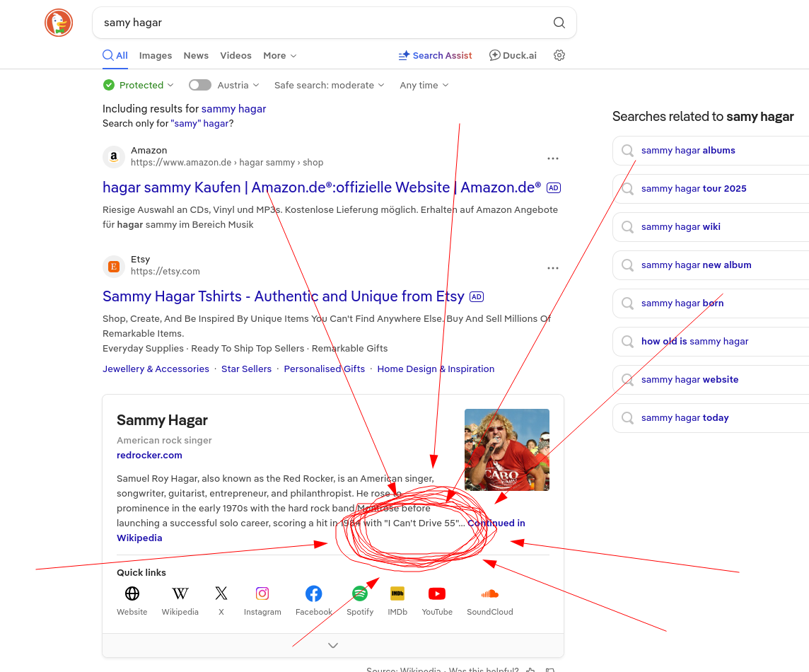Open the Protected status dropdown
This screenshot has width=809, height=672.
139,85
